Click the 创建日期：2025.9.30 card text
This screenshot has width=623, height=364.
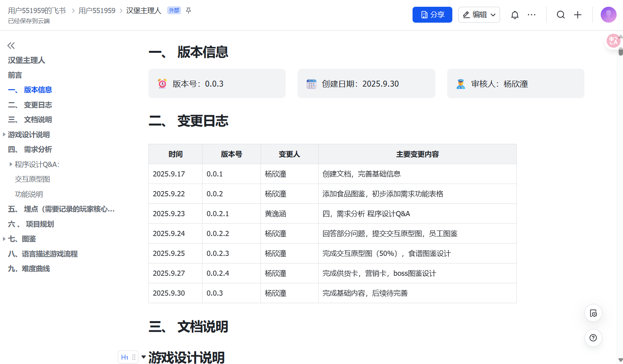pos(360,84)
